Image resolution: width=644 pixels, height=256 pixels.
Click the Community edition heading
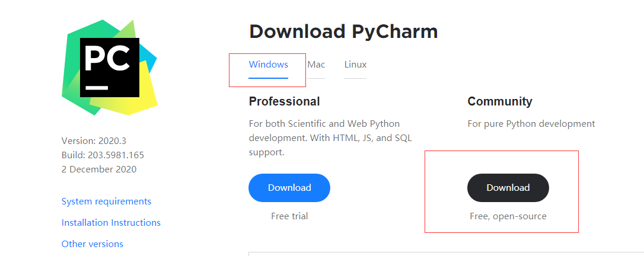click(500, 101)
